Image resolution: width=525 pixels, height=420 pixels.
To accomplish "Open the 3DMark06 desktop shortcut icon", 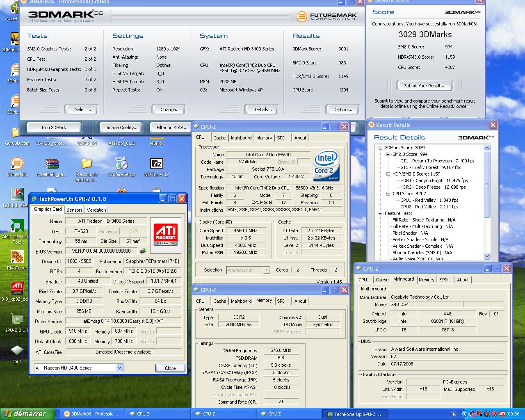I will (x=16, y=164).
